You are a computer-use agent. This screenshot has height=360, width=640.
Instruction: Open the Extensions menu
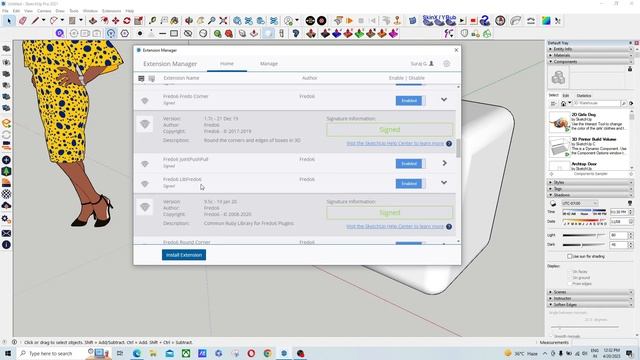(x=111, y=11)
